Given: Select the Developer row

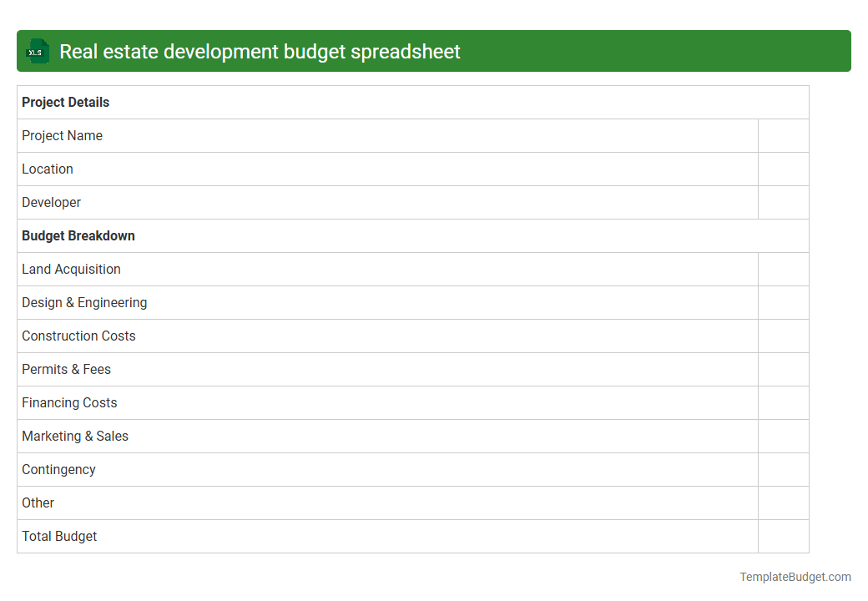Looking at the screenshot, I should click(x=51, y=202).
